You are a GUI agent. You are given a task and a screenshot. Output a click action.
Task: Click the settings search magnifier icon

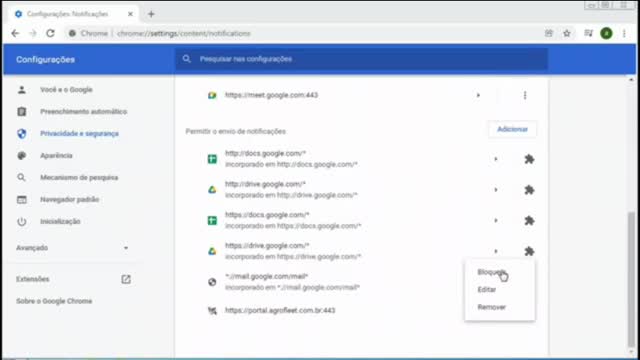[187, 59]
